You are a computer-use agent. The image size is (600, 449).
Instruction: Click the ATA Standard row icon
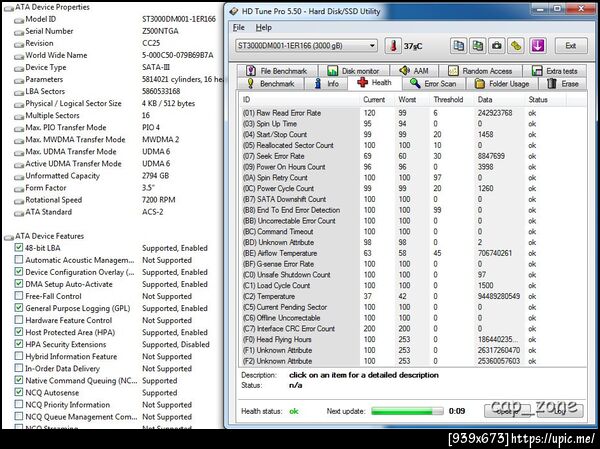point(19,213)
